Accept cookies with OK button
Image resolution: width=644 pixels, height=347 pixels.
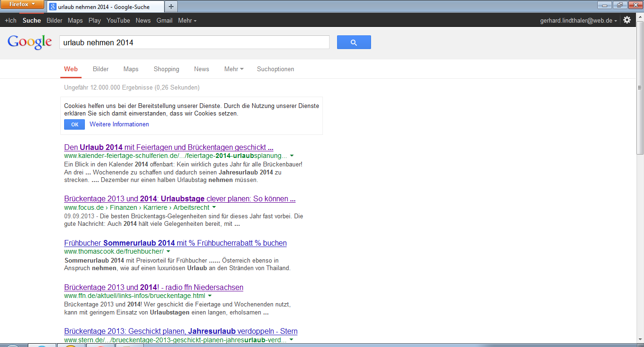[74, 124]
